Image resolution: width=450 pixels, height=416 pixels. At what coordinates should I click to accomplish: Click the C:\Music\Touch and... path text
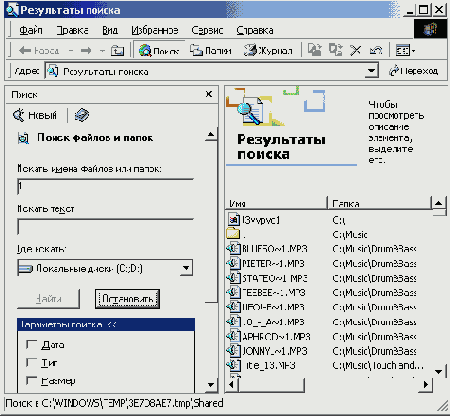click(378, 365)
